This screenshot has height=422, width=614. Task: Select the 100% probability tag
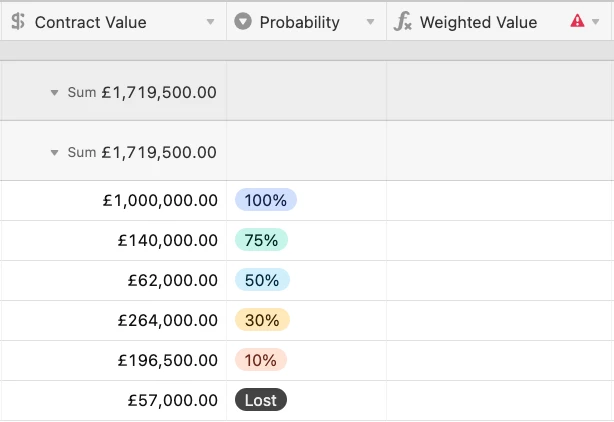click(x=265, y=200)
